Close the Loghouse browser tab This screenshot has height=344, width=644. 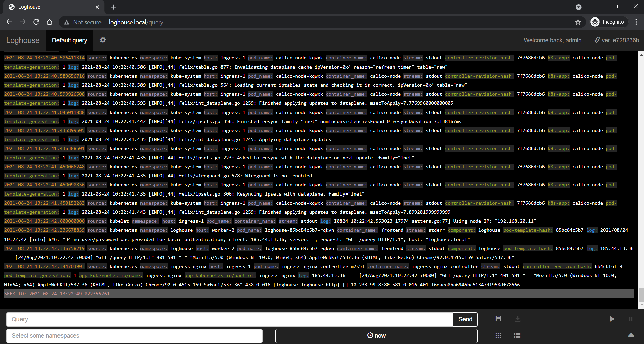pyautogui.click(x=97, y=7)
